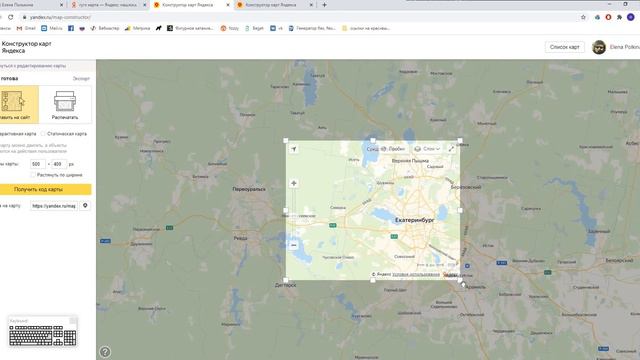The height and width of the screenshot is (360, 640).
Task: Switch to the last 'Конструктор карт Яндекса' tab
Action: [x=273, y=5]
